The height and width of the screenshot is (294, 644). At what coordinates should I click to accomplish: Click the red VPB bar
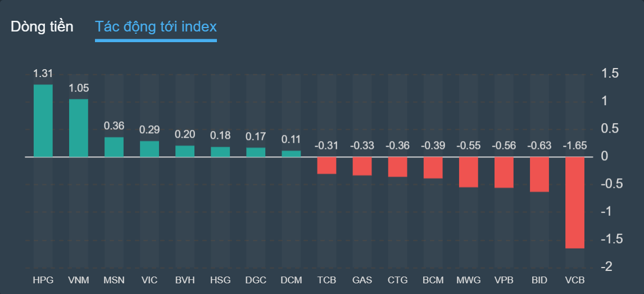coord(504,172)
